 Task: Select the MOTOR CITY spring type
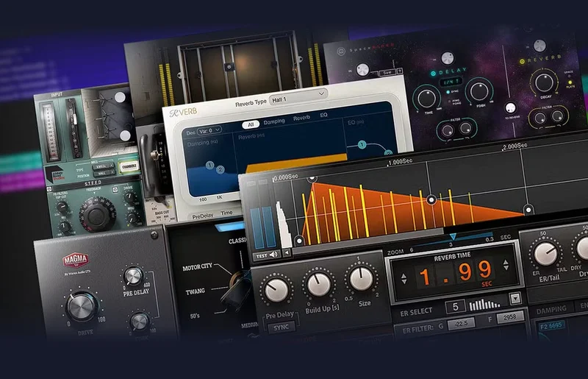(197, 267)
